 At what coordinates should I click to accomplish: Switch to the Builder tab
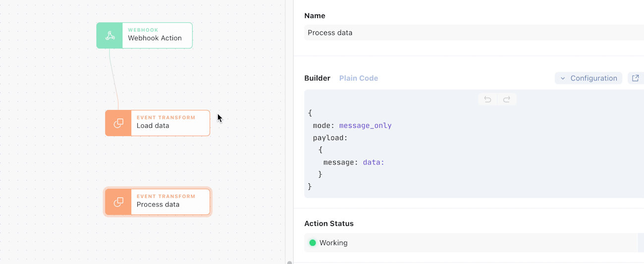point(317,78)
